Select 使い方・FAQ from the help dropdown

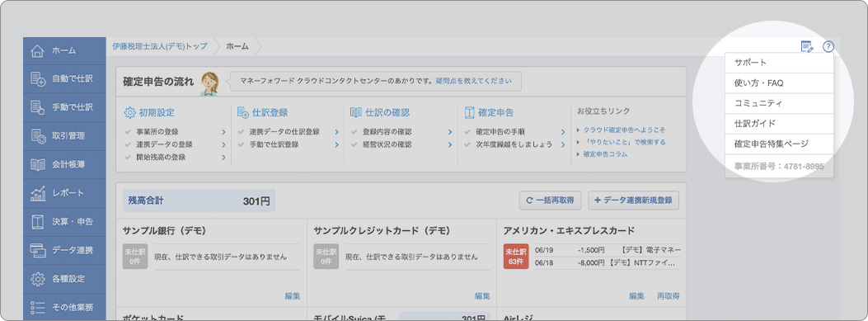point(779,83)
